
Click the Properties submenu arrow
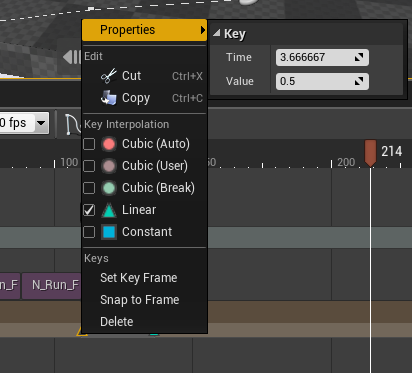point(203,30)
